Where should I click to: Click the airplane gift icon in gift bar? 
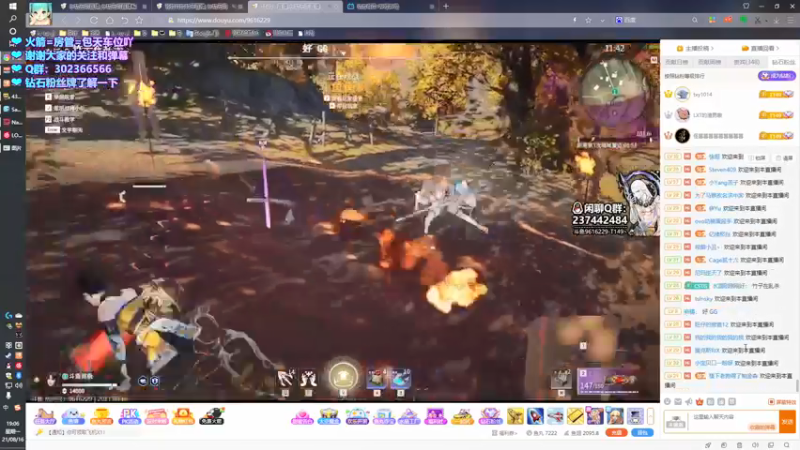(x=555, y=416)
